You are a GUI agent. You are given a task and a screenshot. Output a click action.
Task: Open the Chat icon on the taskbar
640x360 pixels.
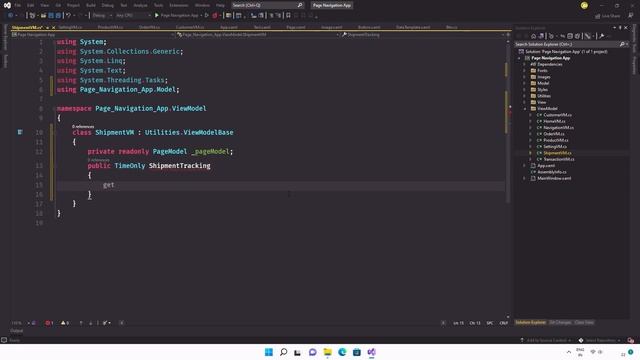(x=313, y=352)
